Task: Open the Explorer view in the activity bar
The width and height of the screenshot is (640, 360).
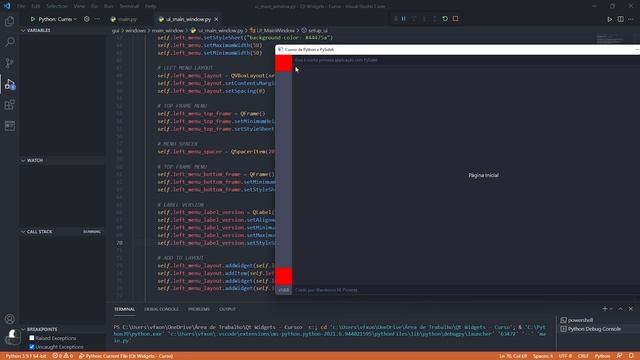Action: click(9, 21)
